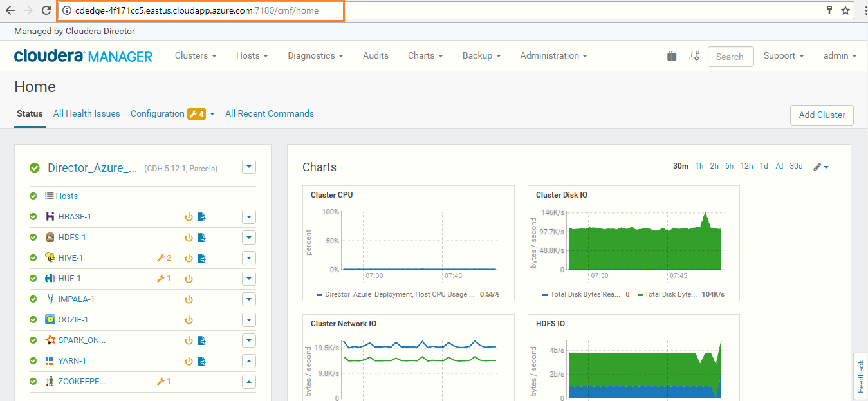Open the Backup menu
Viewport: 868px width, 401px height.
coord(481,56)
